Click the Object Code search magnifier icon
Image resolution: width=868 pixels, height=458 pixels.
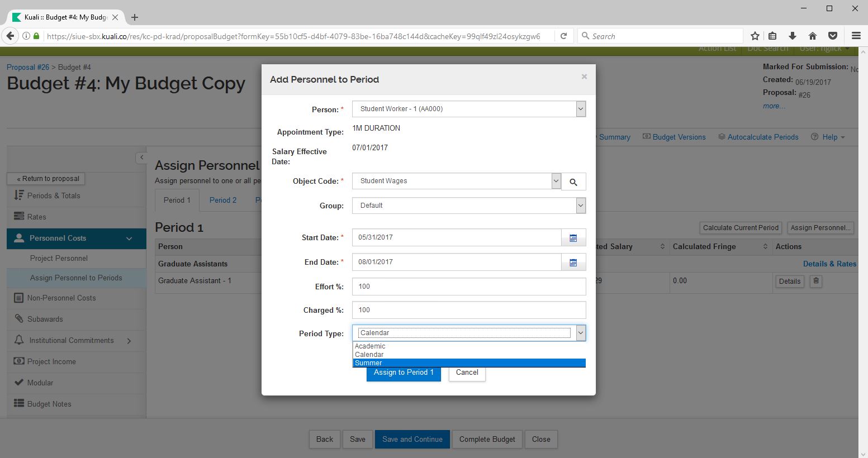[573, 182]
